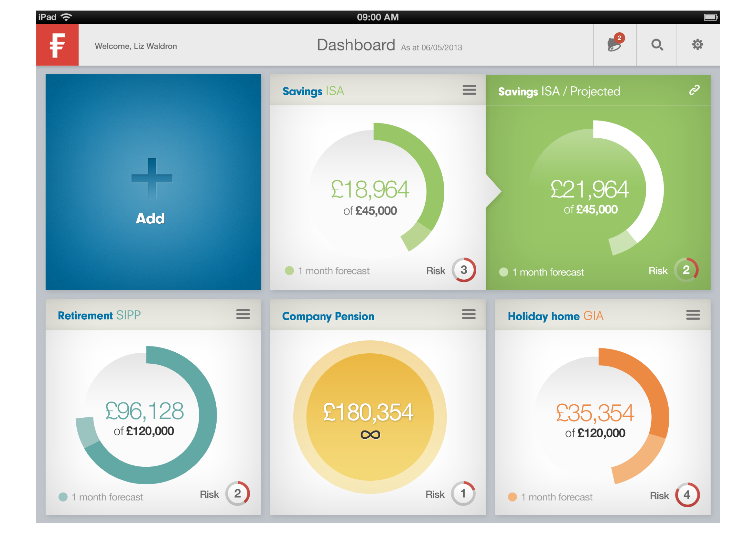Click the Holiday home risk 4 indicator
Viewport: 756px width, 534px height.
click(x=687, y=495)
